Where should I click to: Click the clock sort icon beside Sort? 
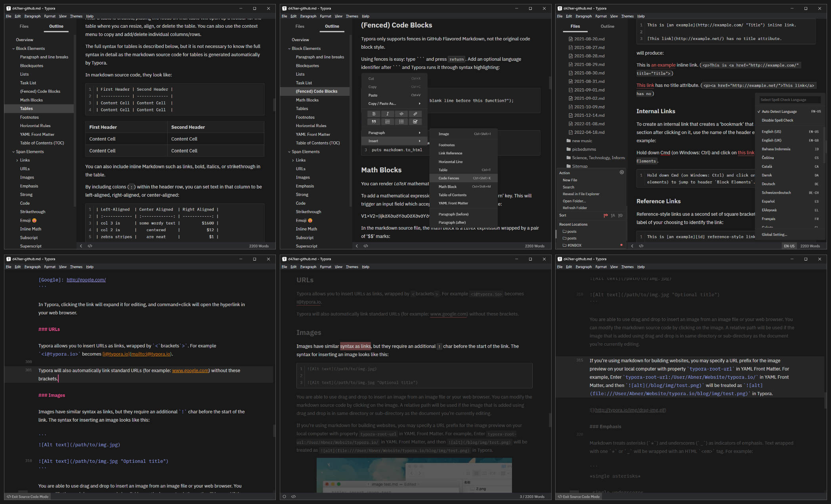[x=621, y=215]
